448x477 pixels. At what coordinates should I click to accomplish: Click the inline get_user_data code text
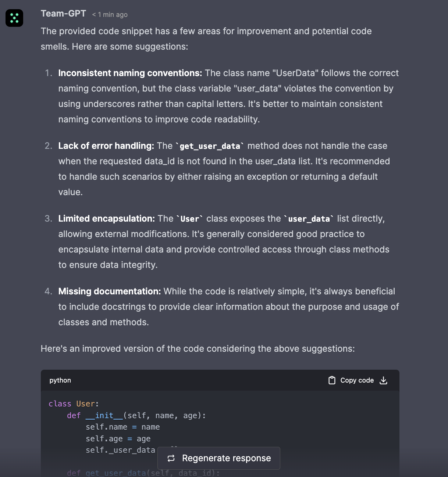(210, 146)
